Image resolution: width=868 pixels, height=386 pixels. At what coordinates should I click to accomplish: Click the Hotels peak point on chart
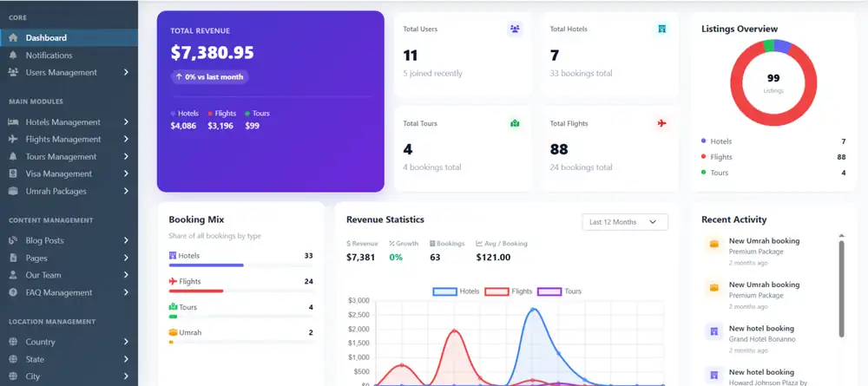pyautogui.click(x=533, y=309)
